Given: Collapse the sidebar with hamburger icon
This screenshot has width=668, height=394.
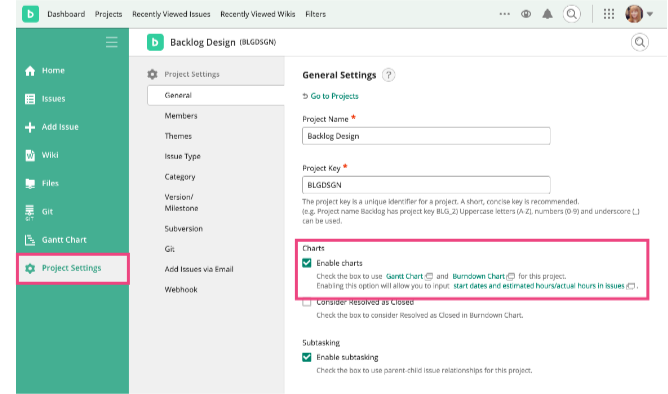Looking at the screenshot, I should (x=112, y=42).
